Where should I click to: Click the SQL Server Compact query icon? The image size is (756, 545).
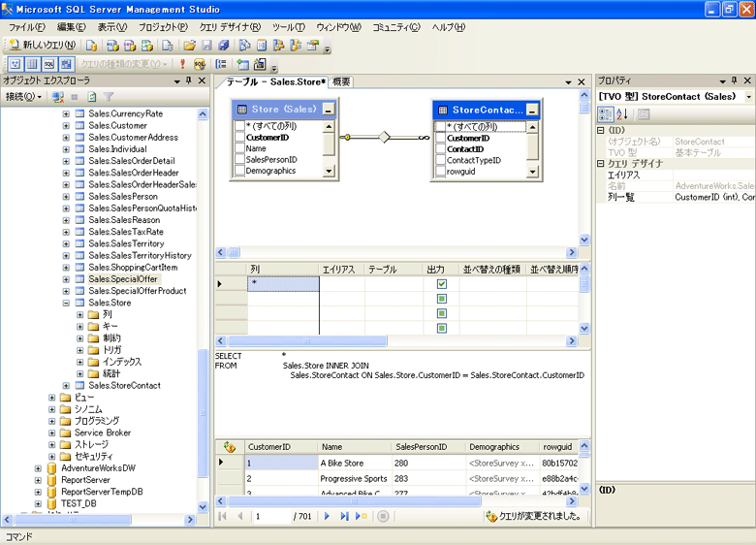(168, 46)
